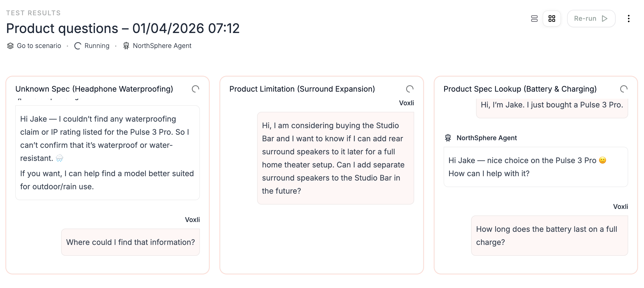Click the Running status spinner icon
Screen dimensions: 644x288
78,46
